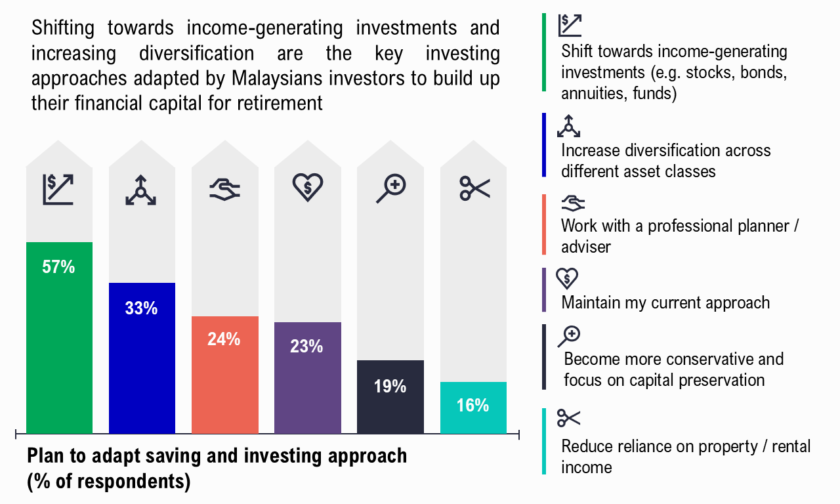Select the teal 16% bar
Image resolution: width=840 pixels, height=504 pixels.
[473, 408]
